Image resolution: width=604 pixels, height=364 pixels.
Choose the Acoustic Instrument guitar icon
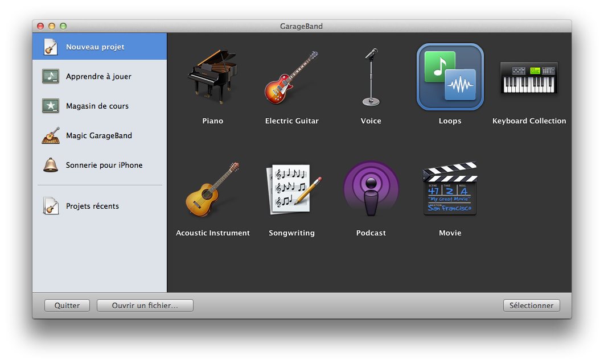212,189
